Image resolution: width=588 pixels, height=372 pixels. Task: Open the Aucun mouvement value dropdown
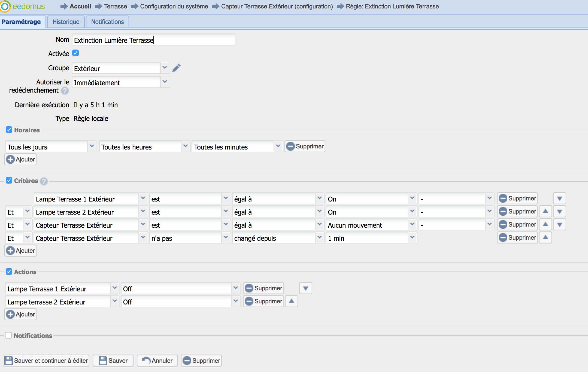click(412, 225)
